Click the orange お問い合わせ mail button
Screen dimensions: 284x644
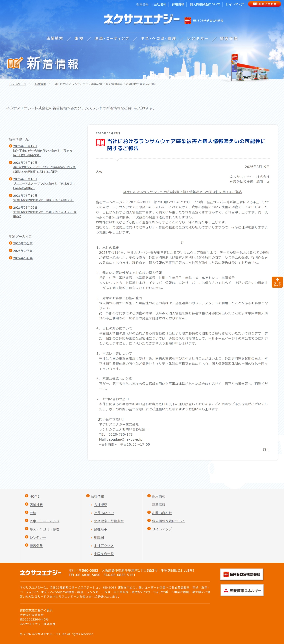click(x=264, y=4)
